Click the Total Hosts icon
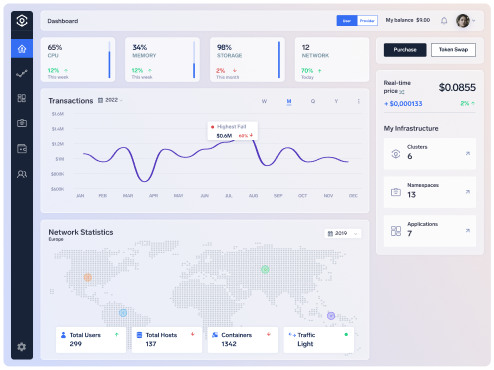494x370 pixels. [x=139, y=335]
